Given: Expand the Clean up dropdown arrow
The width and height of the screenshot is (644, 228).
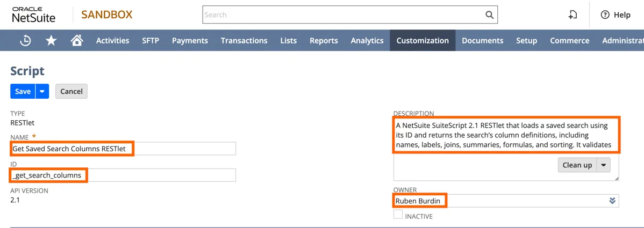Looking at the screenshot, I should [x=603, y=165].
